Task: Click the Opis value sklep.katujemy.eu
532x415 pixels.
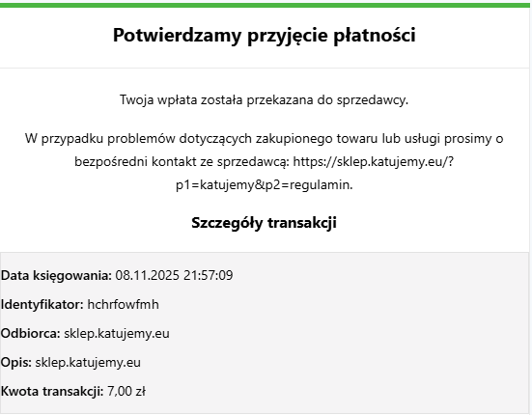Action: point(88,363)
